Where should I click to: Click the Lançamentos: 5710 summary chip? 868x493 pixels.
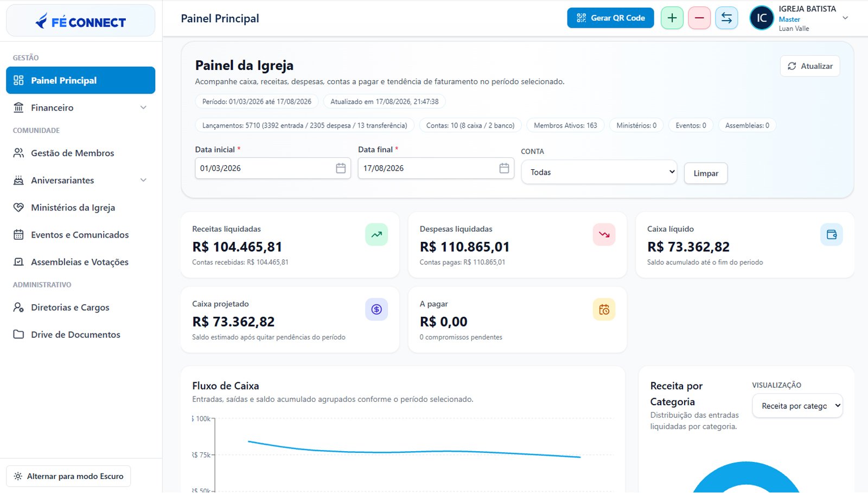point(304,125)
